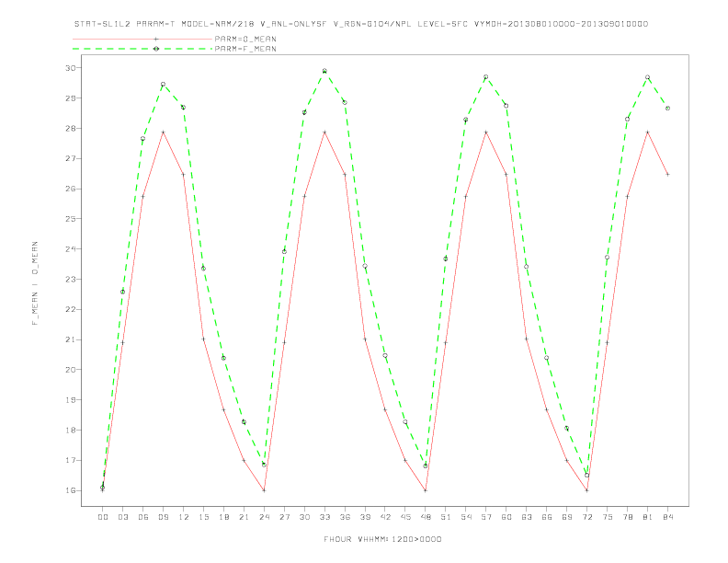Click the red O_MEAN plus marker at hour 24
The height and width of the screenshot is (563, 728).
[264, 490]
